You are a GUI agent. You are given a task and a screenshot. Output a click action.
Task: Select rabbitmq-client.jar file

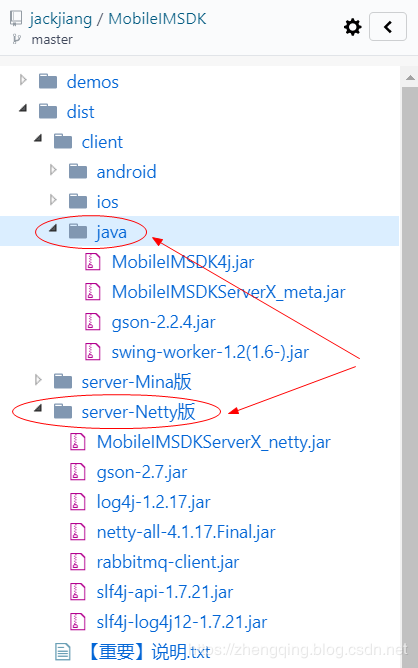point(168,562)
